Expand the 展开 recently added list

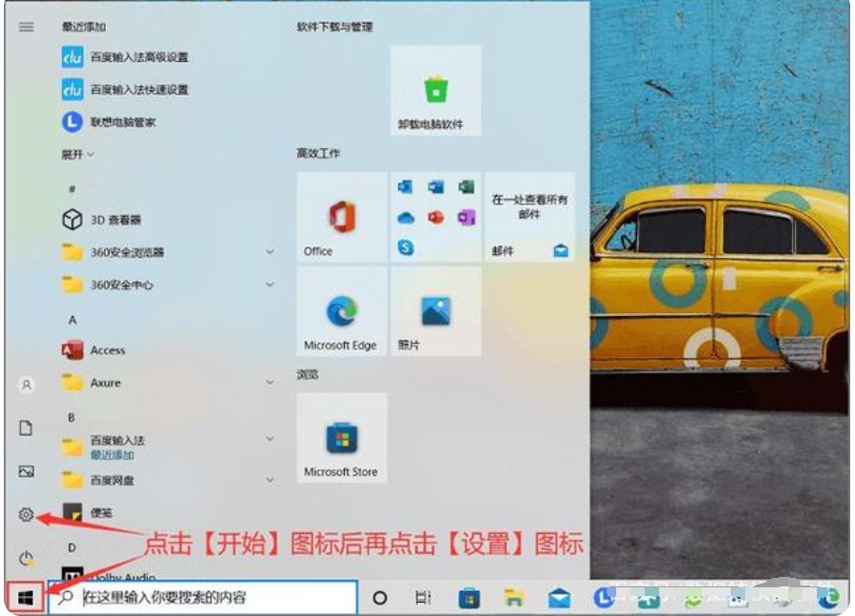point(78,154)
